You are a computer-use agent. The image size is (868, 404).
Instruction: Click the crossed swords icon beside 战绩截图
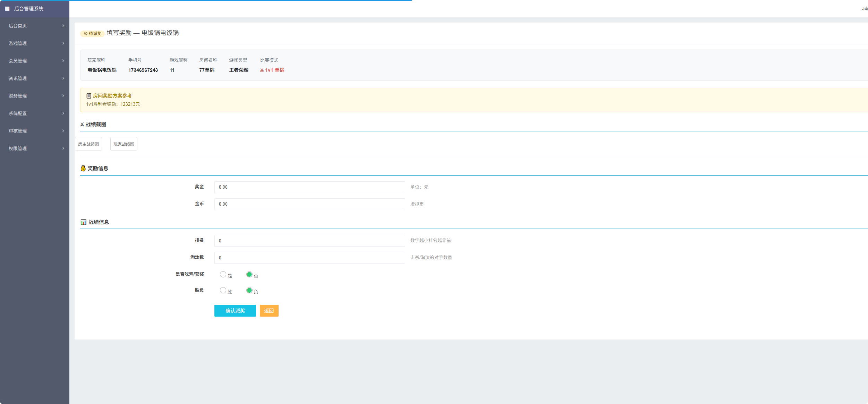82,124
